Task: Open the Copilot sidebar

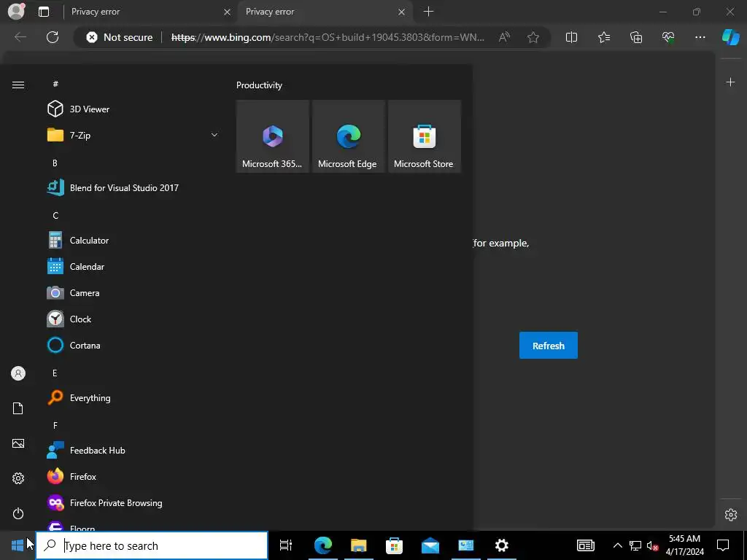Action: (731, 37)
